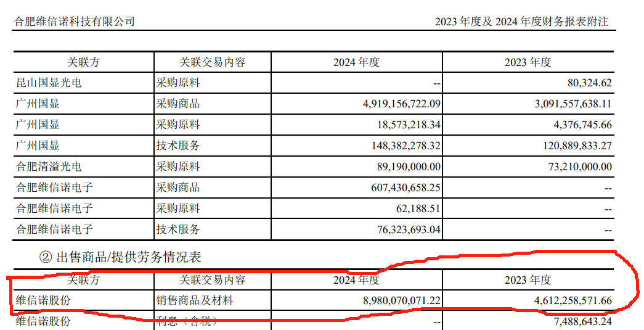Screen dimensions: 644x330
Task: Click 采购原料 in the 合肥清溢光电 row
Action: pyautogui.click(x=177, y=167)
